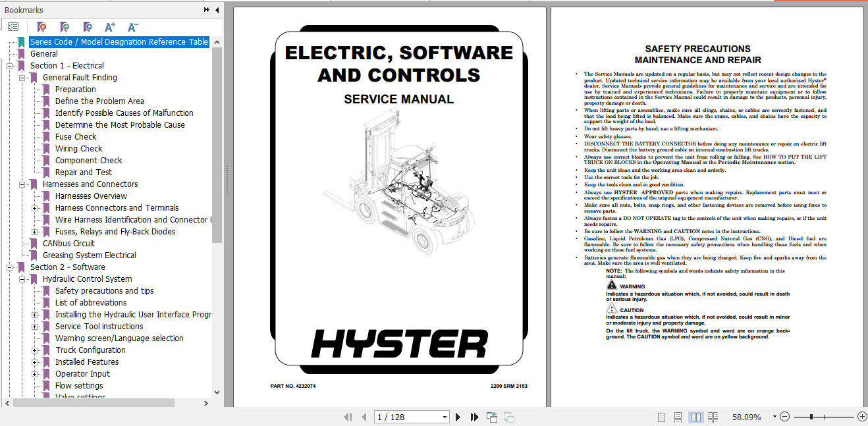Collapse Hydraulic Control System node

pyautogui.click(x=22, y=279)
